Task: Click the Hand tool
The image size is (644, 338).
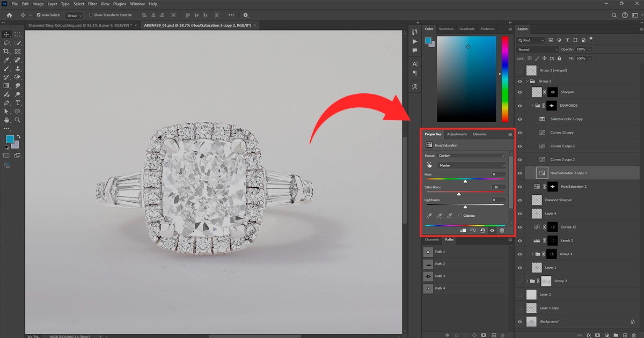Action: tap(6, 119)
